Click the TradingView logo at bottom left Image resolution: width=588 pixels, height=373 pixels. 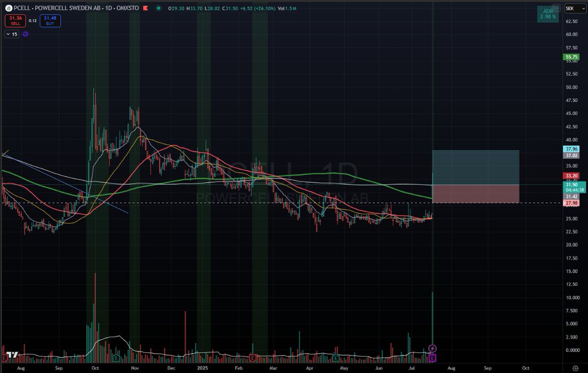point(13,354)
